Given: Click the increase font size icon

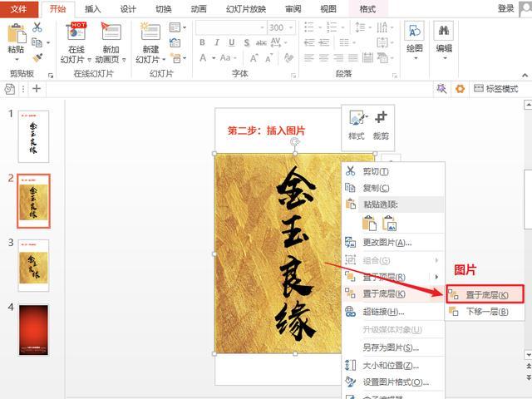Looking at the screenshot, I should coord(254,58).
